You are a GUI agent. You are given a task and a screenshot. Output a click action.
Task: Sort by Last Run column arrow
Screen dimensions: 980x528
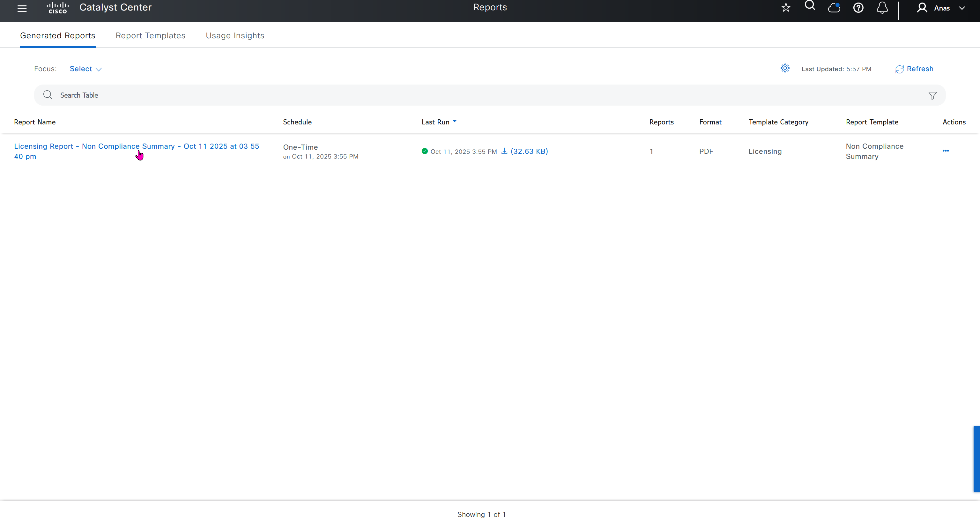(454, 122)
